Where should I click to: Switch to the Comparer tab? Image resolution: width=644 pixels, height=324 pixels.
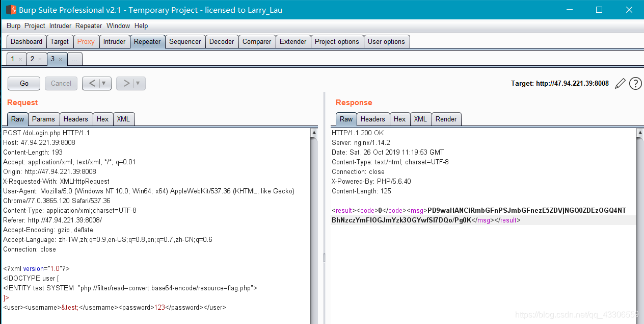pyautogui.click(x=257, y=42)
